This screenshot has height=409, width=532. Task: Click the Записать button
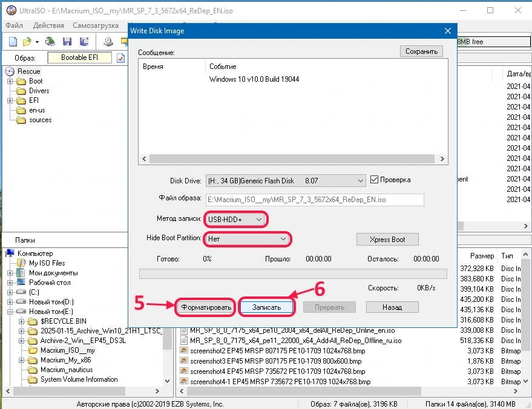point(266,307)
